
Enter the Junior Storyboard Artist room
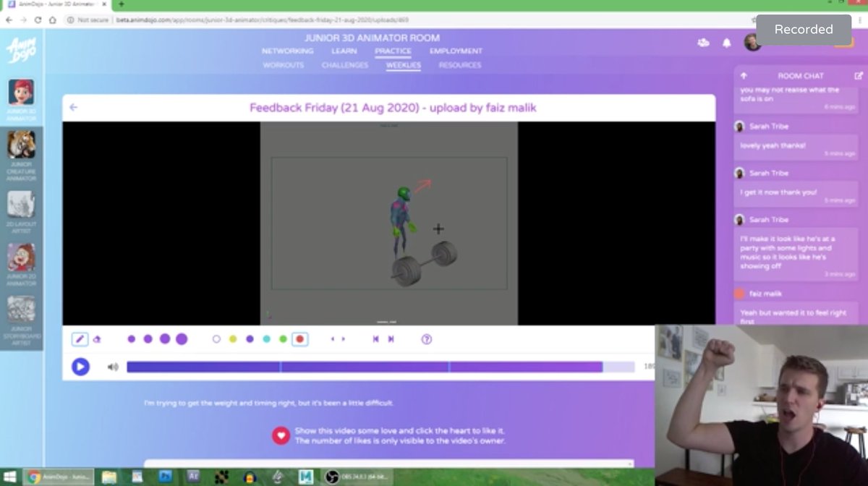[x=22, y=322]
